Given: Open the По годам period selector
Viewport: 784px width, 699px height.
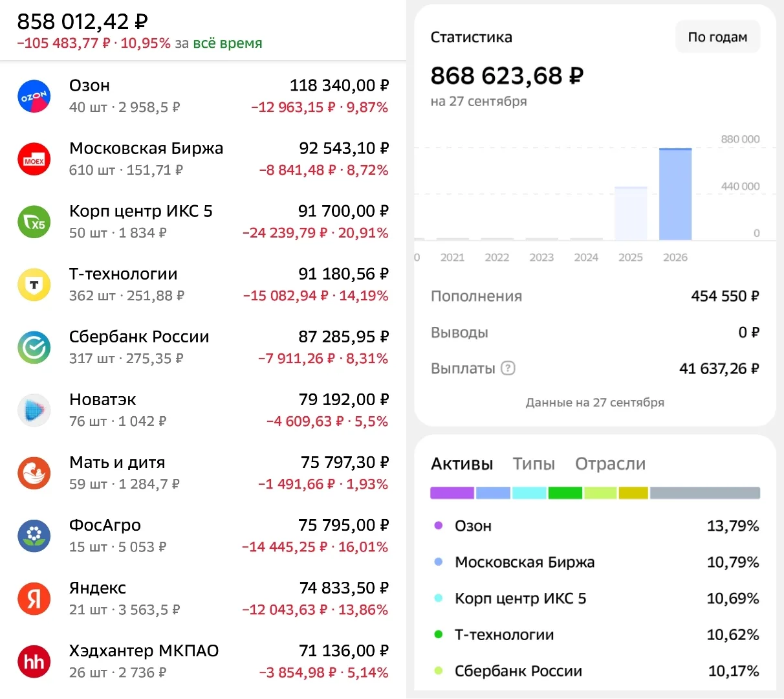Looking at the screenshot, I should (x=717, y=38).
